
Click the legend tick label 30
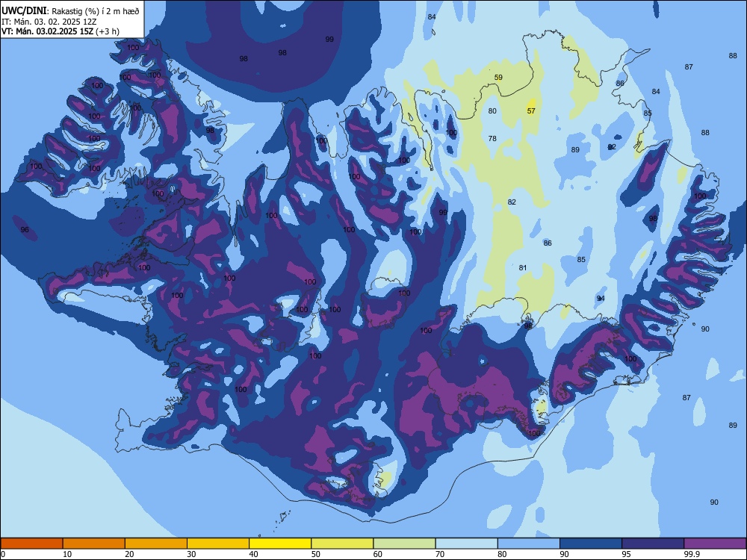(191, 554)
